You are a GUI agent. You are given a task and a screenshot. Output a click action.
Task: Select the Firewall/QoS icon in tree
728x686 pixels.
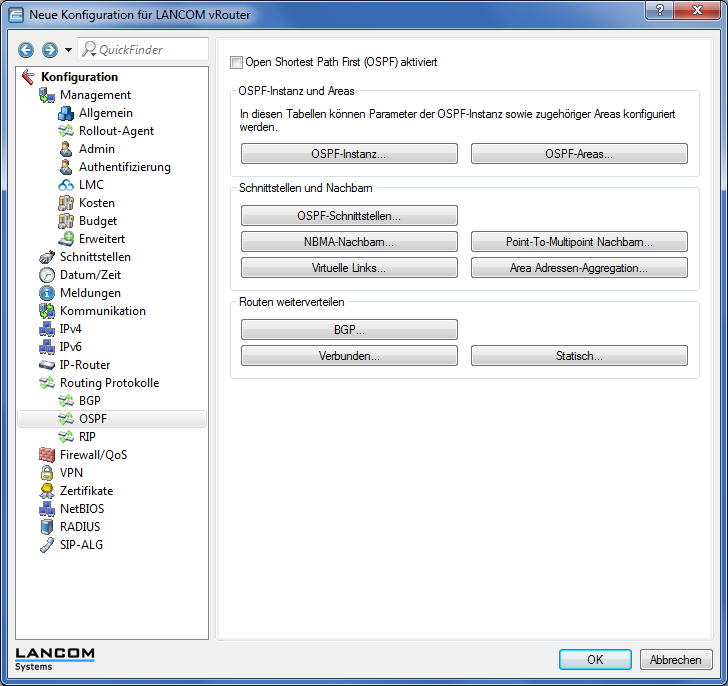[47, 455]
